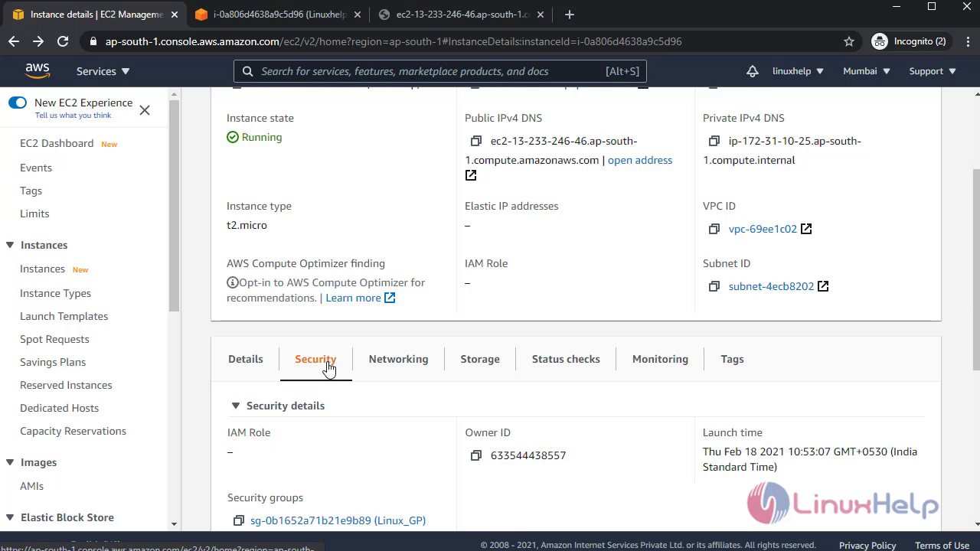
Task: Click the Compute Optimizer info icon
Action: (233, 282)
